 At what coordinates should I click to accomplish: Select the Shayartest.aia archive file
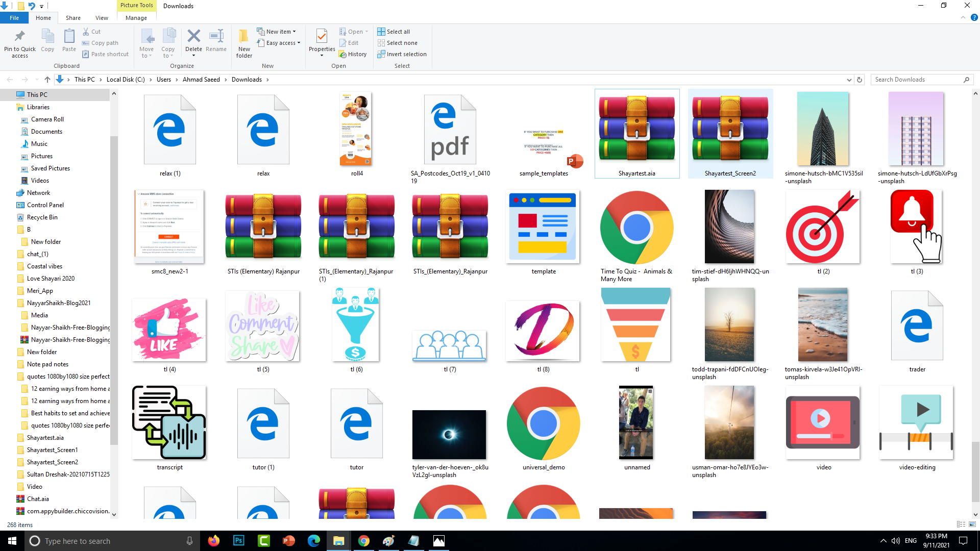click(637, 134)
